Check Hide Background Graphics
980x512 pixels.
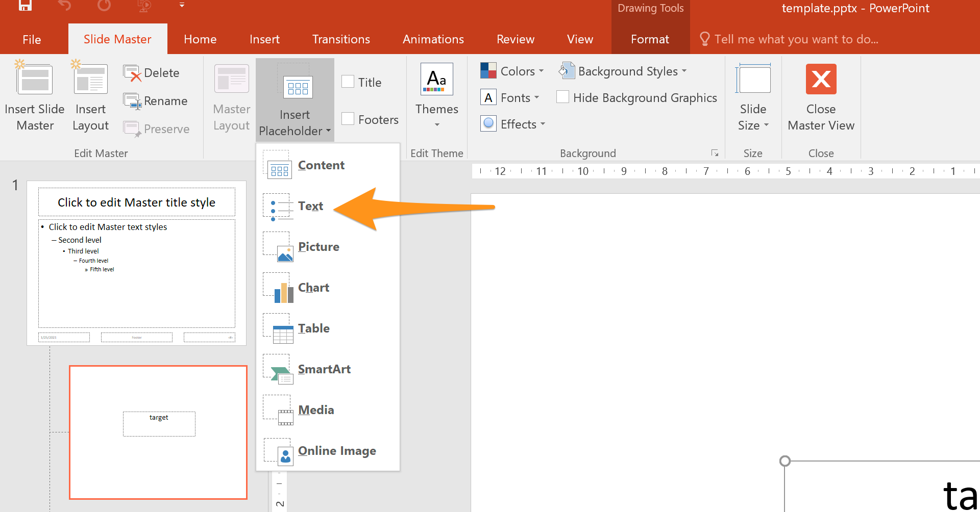(x=562, y=97)
